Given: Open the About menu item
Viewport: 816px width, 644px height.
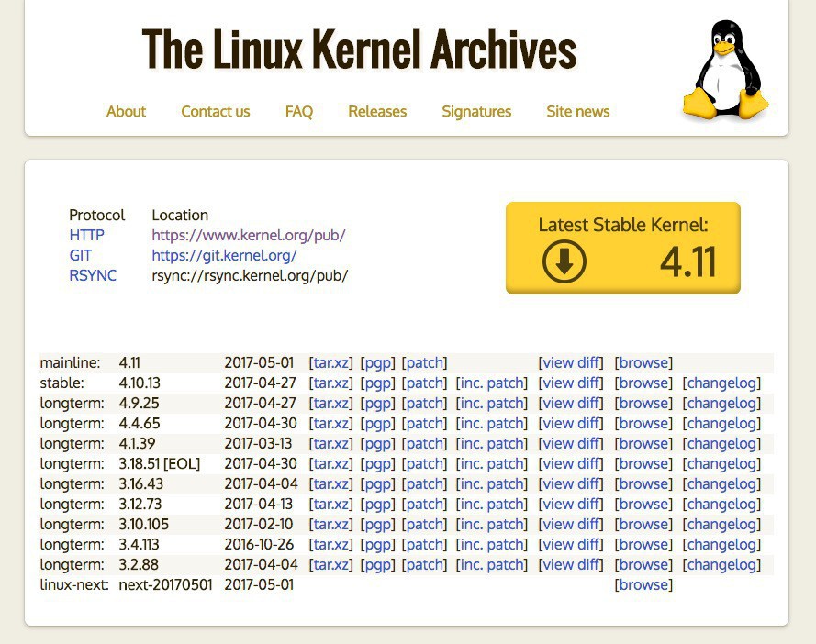Looking at the screenshot, I should (126, 111).
